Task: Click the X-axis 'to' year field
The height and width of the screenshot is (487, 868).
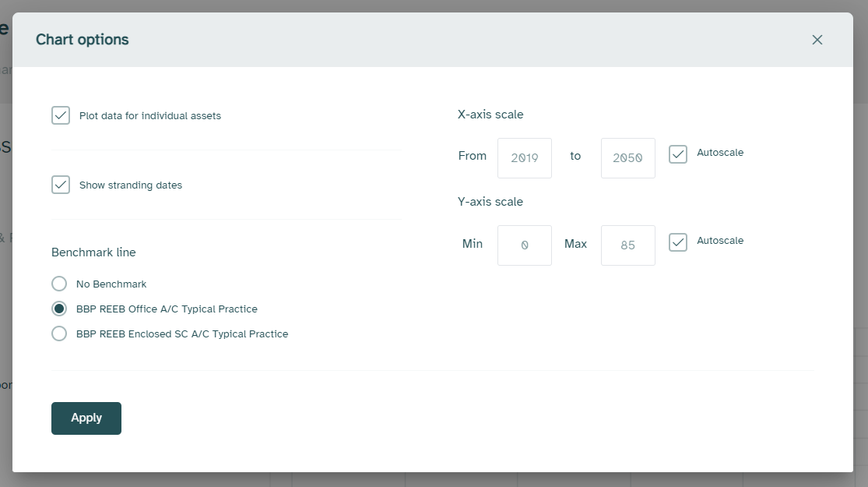Action: (627, 158)
